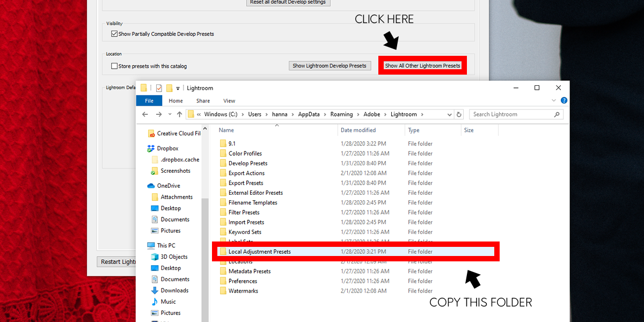Select the Local Adjustment Presets folder
644x322 pixels.
259,252
